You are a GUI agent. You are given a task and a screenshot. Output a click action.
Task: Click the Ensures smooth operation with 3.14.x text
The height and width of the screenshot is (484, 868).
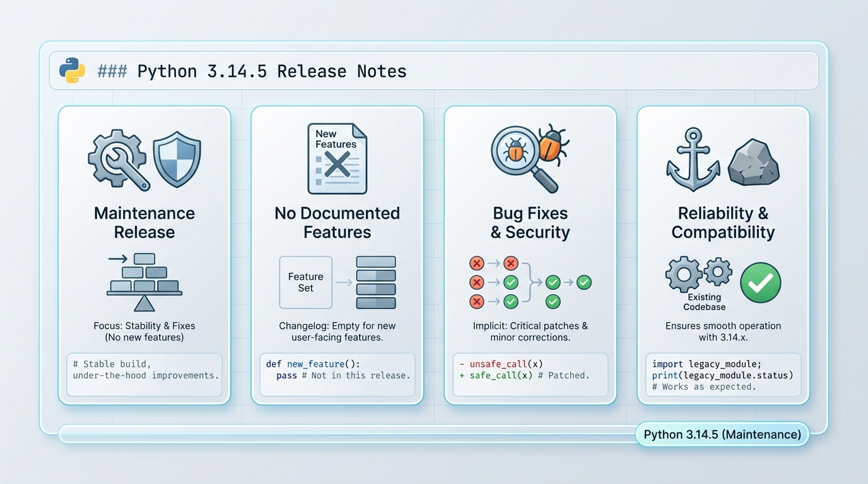coord(723,331)
